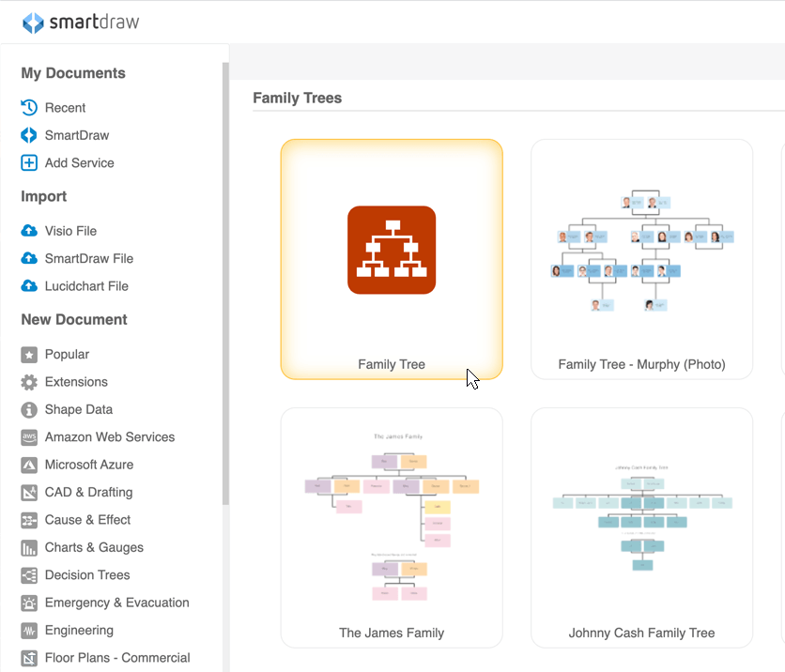Select the Family Tree - Murphy (Photo) template
This screenshot has width=785, height=672.
(x=641, y=259)
